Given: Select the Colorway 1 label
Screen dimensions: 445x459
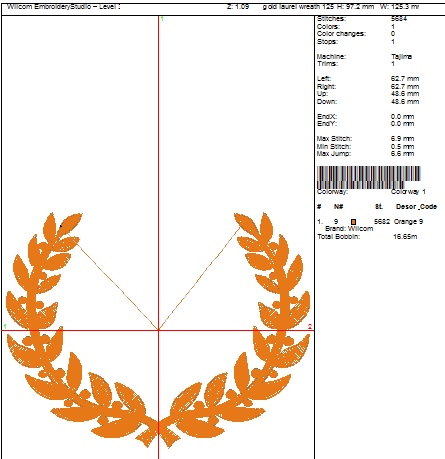Looking at the screenshot, I should (408, 192).
